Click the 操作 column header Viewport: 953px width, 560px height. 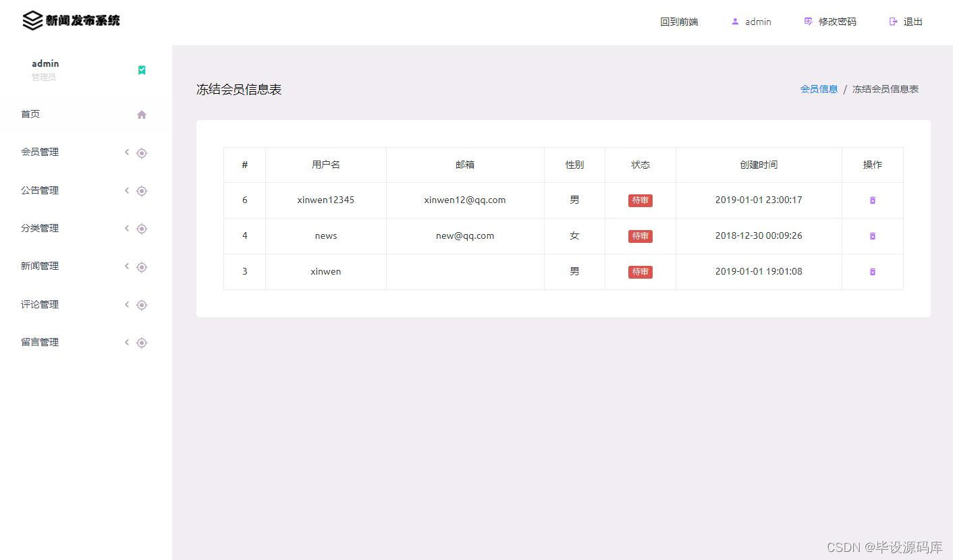click(x=872, y=165)
